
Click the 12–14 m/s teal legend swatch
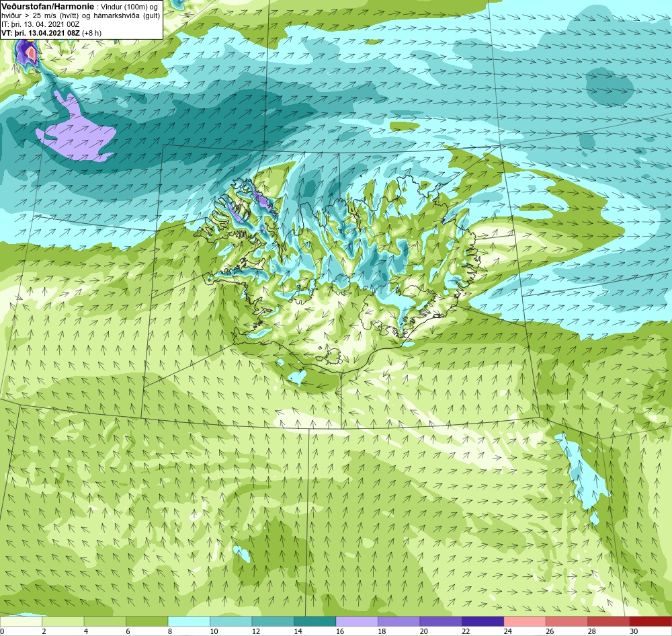[273, 621]
